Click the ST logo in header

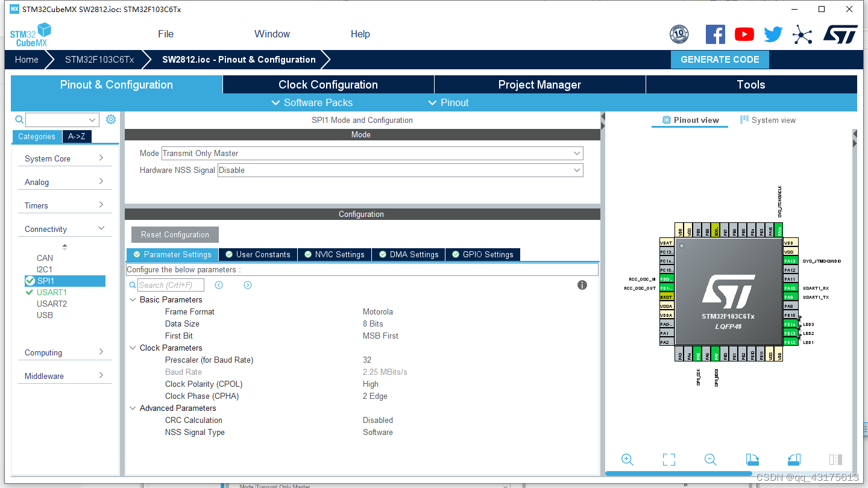(x=840, y=34)
